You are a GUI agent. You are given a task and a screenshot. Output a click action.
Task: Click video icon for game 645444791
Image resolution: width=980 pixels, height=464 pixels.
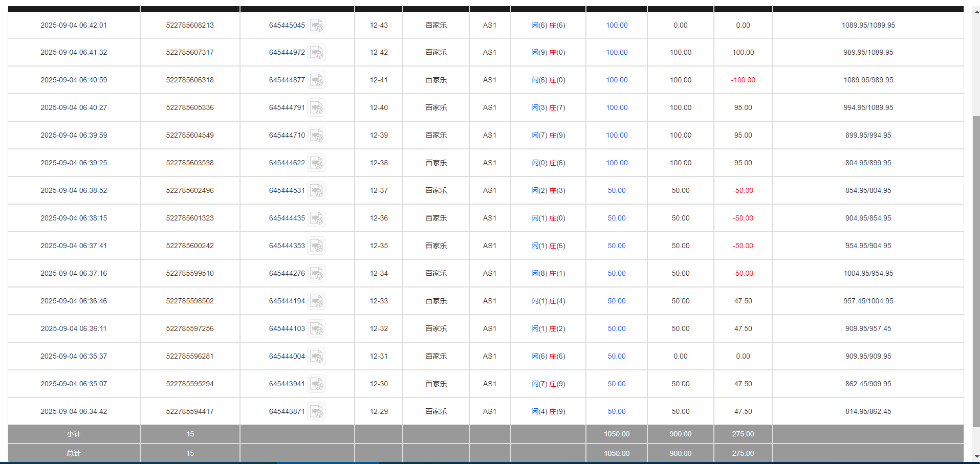pos(317,108)
